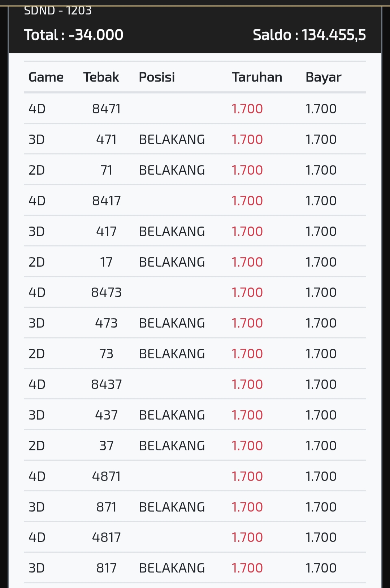Select the 2D bet number 17
This screenshot has height=588, width=390.
pos(106,262)
